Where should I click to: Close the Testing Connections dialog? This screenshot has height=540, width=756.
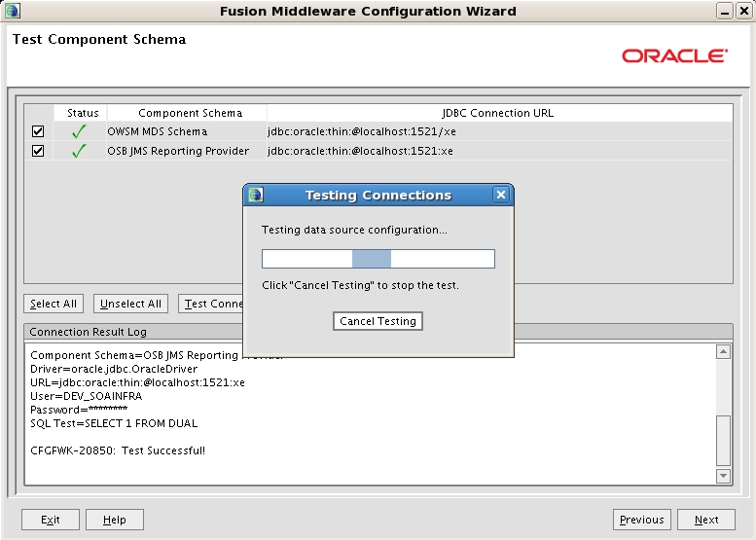501,195
